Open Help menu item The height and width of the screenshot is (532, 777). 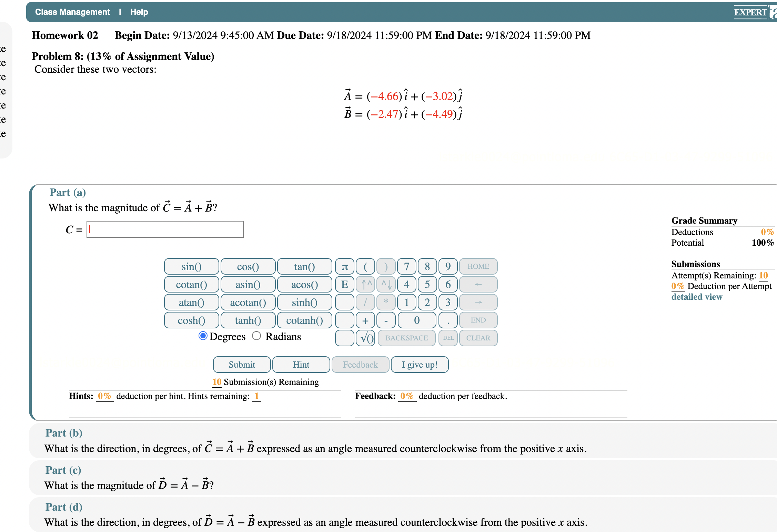click(141, 12)
